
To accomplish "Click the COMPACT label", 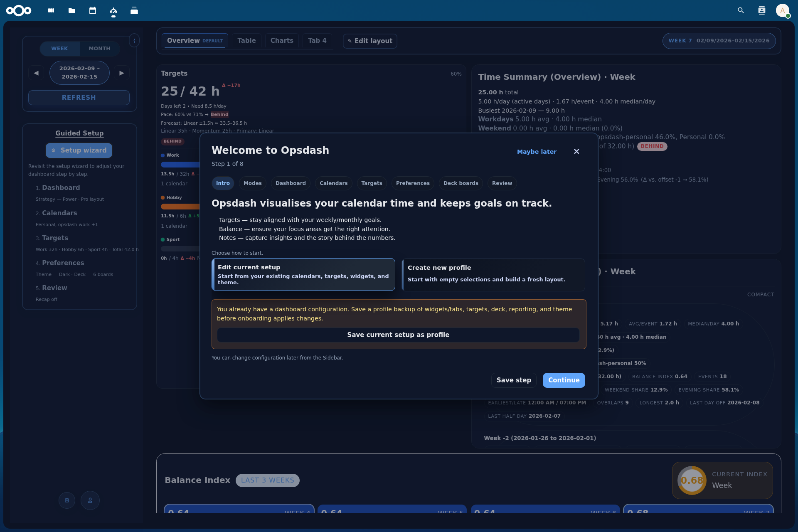I will [x=761, y=295].
